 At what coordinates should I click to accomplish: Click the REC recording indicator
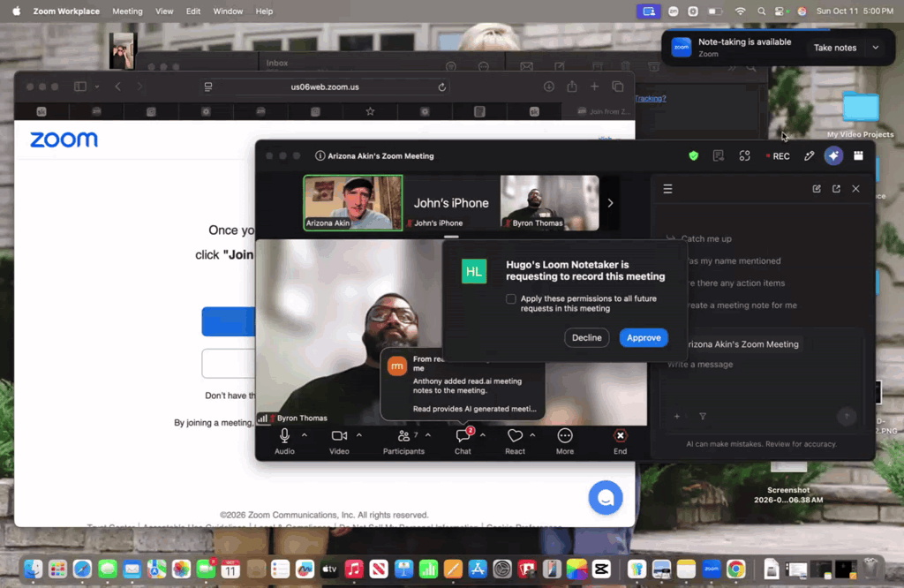pos(778,156)
